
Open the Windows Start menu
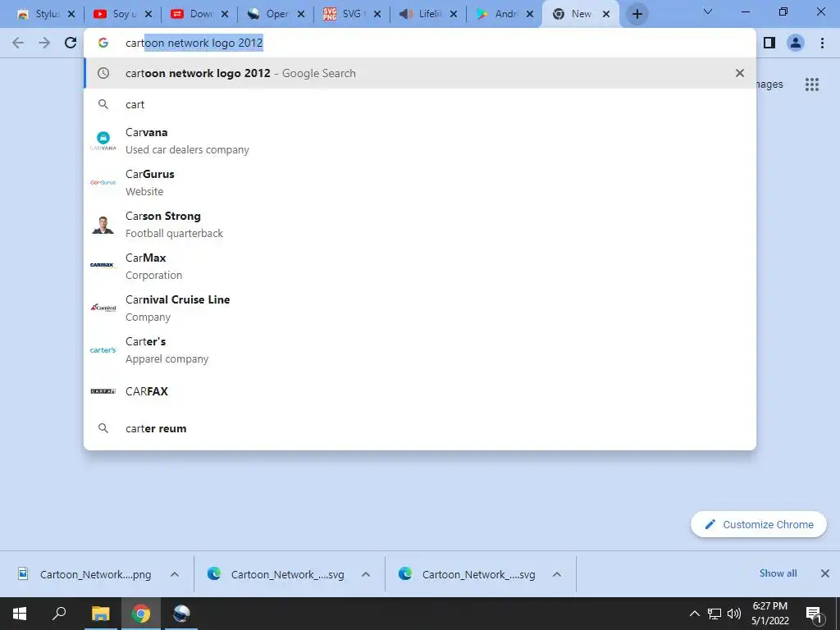[20, 614]
